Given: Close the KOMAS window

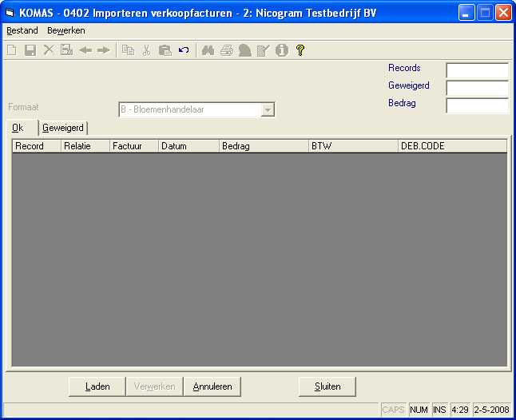Looking at the screenshot, I should [503, 13].
